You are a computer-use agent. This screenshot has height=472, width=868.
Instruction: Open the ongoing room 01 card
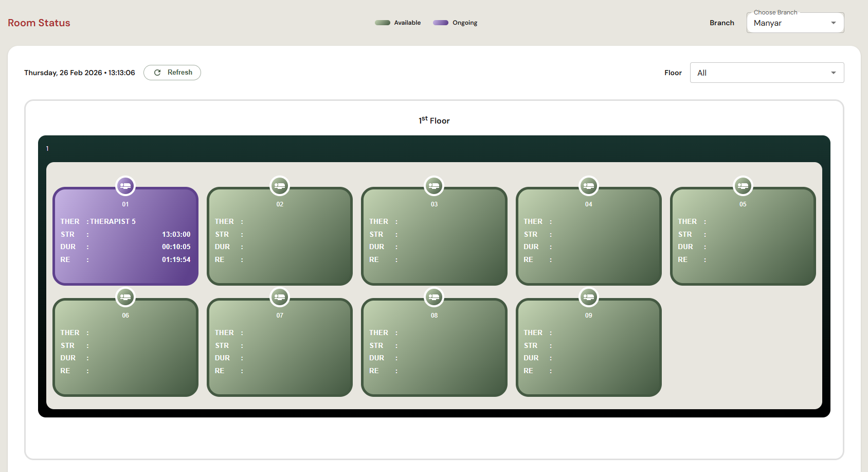pos(125,236)
